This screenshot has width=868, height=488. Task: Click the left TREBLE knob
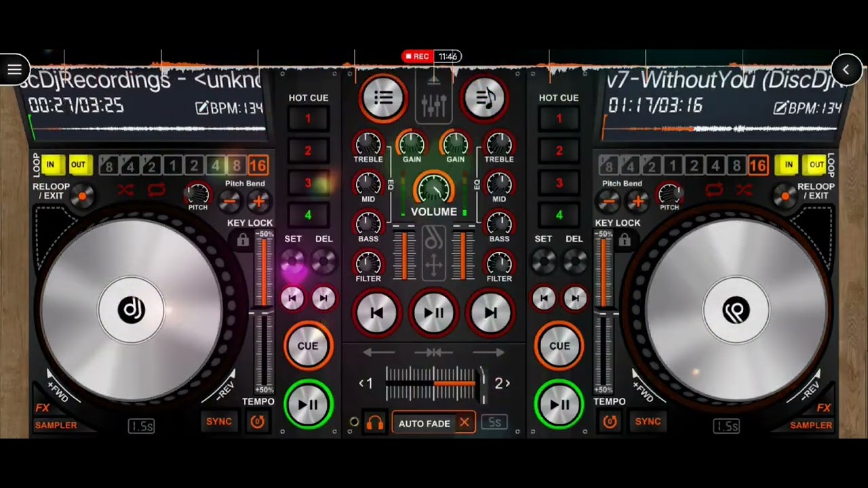(x=368, y=143)
